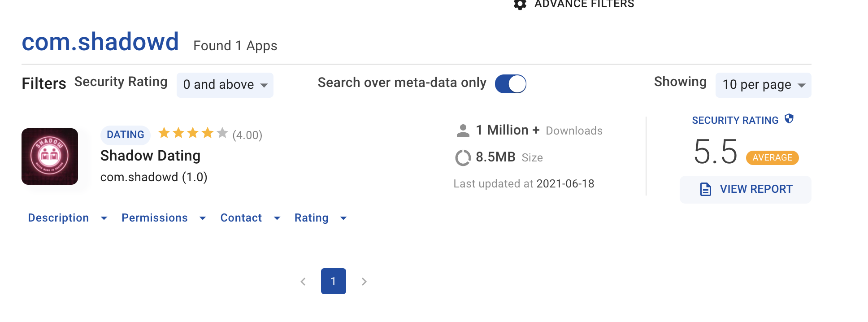Click the star rating of Shadow Dating
Viewport: 868px width, 322px height.
tap(193, 133)
